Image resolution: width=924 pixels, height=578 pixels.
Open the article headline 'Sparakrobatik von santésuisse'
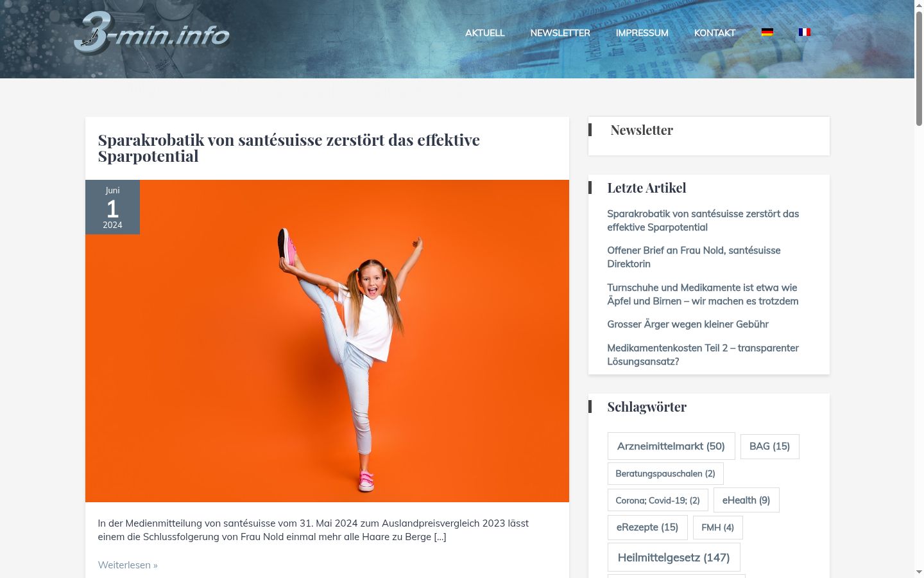click(289, 148)
